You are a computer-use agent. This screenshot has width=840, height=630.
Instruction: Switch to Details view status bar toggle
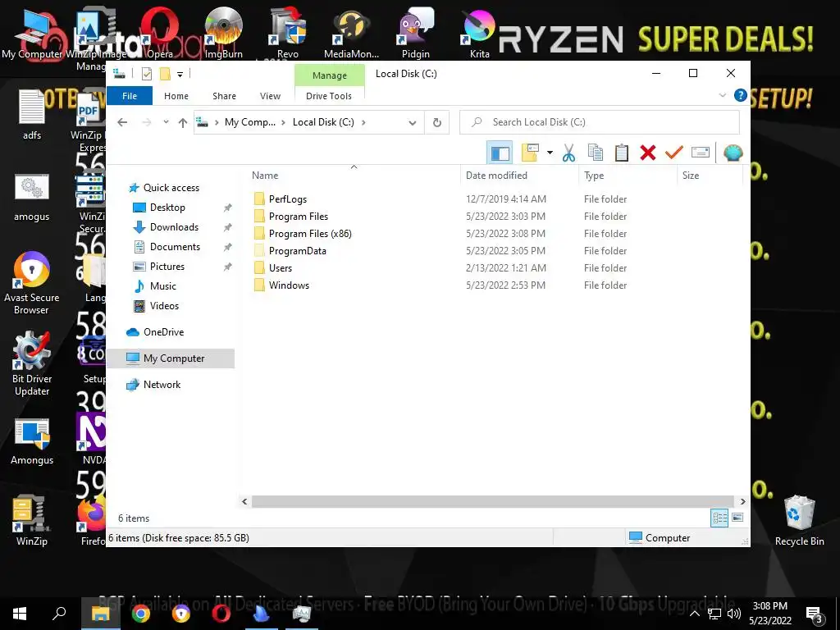[x=719, y=518]
